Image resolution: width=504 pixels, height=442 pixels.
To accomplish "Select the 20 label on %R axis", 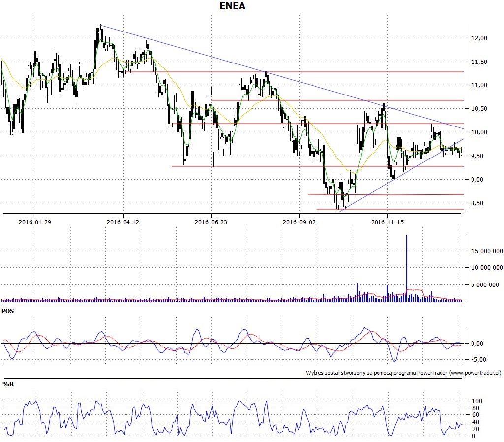I will [475, 429].
